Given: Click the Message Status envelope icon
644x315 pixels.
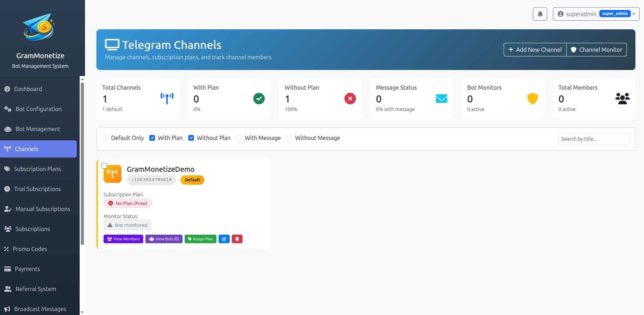Looking at the screenshot, I should 441,99.
